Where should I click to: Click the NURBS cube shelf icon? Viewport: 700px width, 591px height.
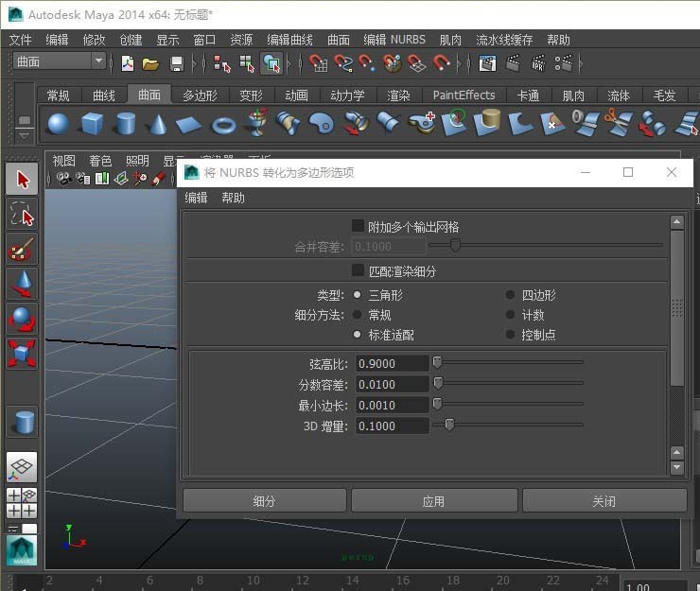[92, 124]
